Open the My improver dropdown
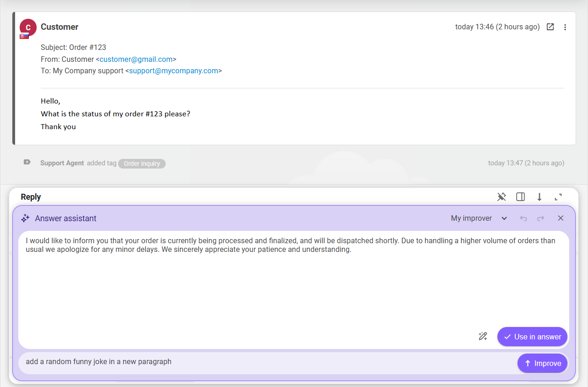 point(479,218)
